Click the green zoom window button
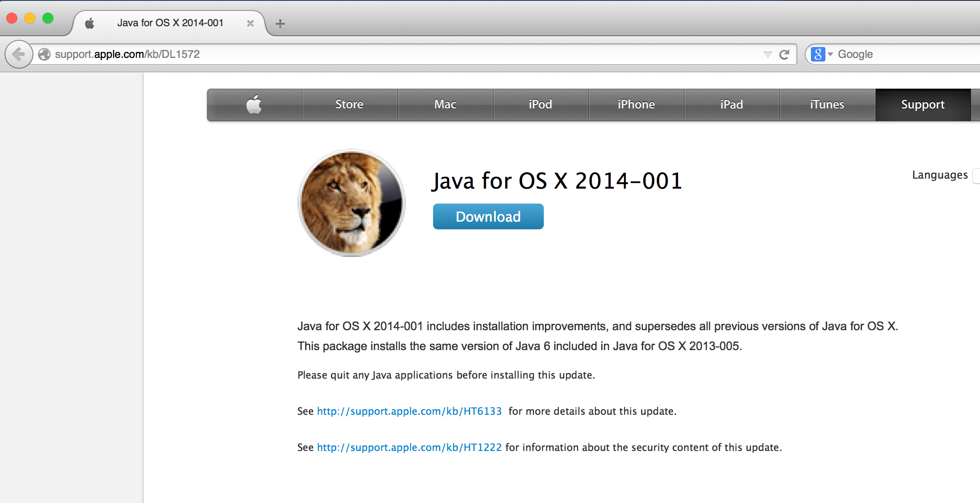 (x=48, y=18)
